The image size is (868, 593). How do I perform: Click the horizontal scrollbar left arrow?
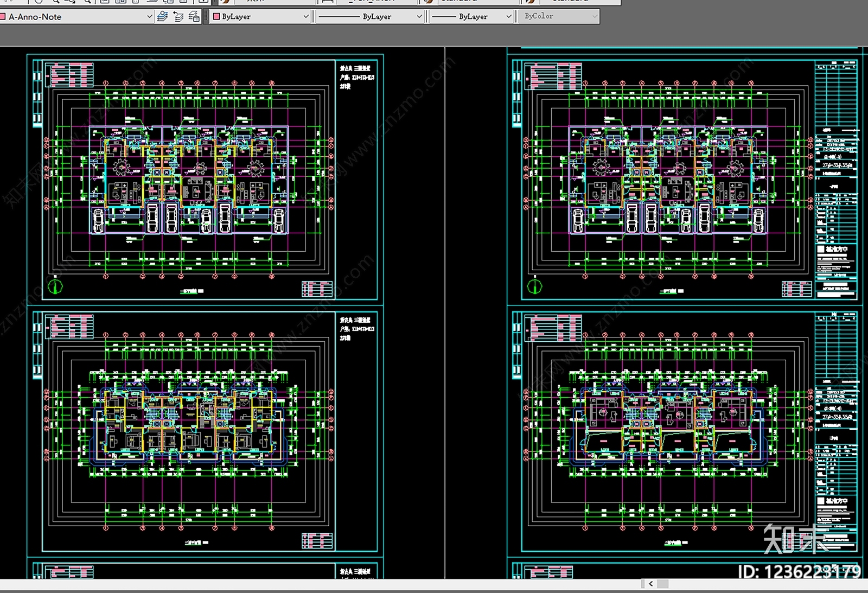pos(651,584)
